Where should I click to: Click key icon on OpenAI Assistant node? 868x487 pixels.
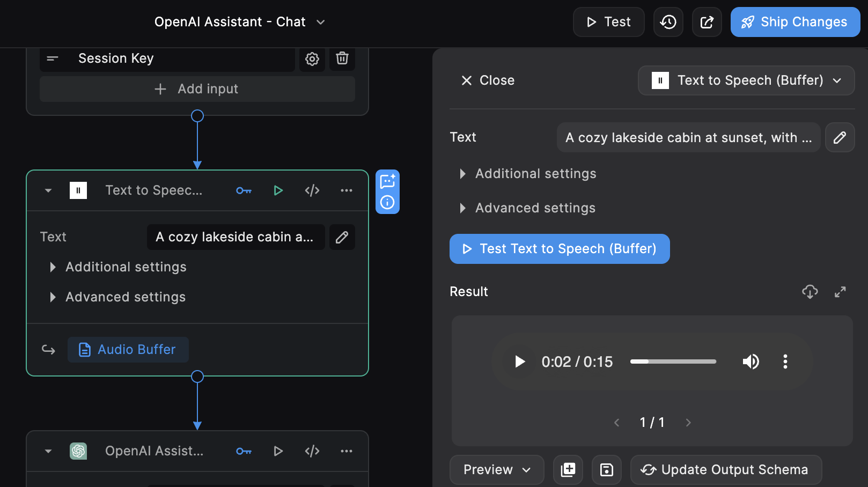pyautogui.click(x=244, y=451)
